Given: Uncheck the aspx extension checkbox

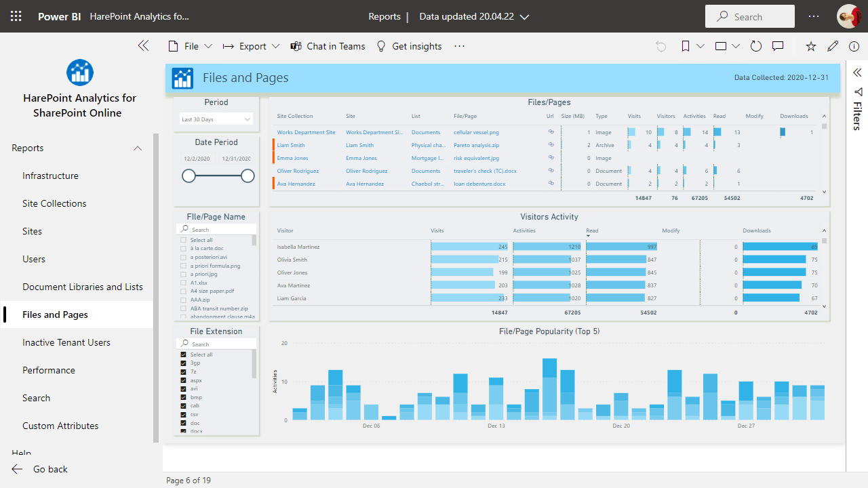Looking at the screenshot, I should tap(183, 380).
